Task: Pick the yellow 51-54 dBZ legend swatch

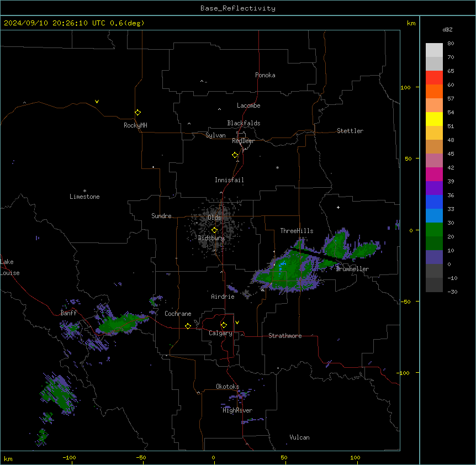Action: click(x=434, y=119)
